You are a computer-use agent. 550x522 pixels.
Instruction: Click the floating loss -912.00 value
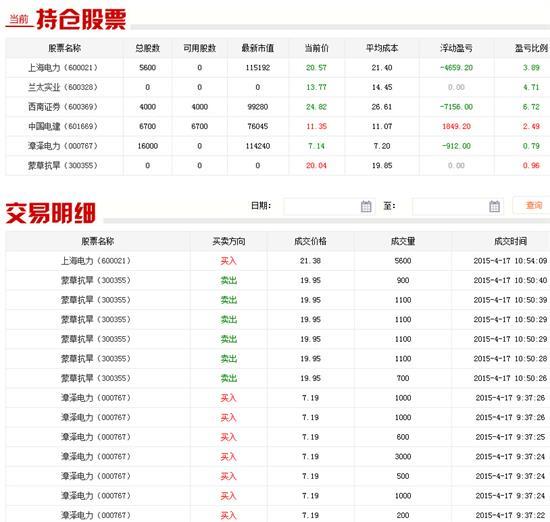click(456, 146)
